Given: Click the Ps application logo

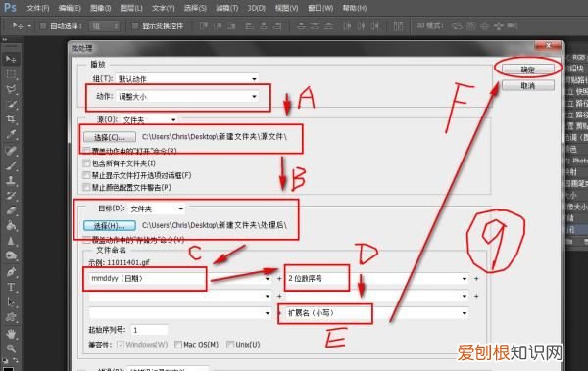Looking at the screenshot, I should coord(10,8).
